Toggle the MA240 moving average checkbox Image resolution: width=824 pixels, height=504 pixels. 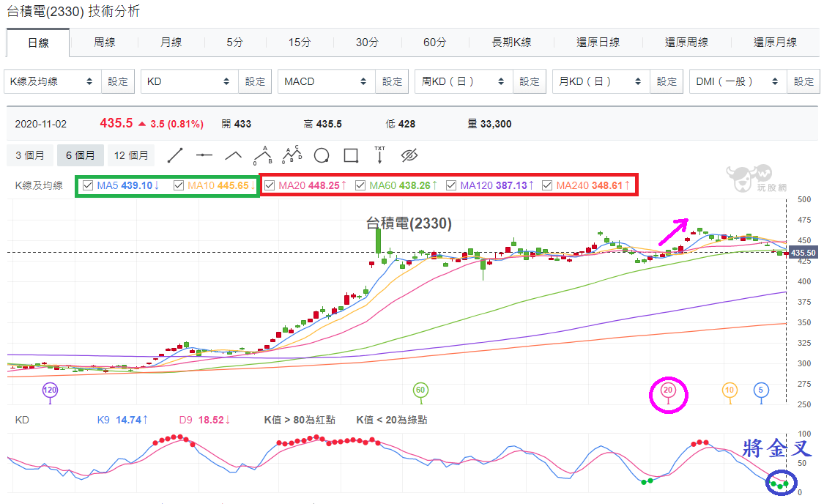(x=547, y=185)
